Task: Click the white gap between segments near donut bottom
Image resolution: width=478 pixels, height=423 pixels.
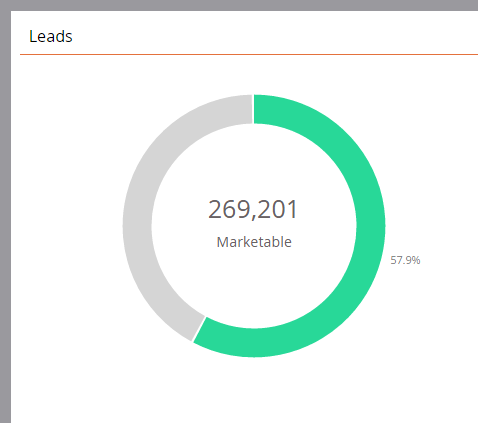Action: [x=199, y=329]
